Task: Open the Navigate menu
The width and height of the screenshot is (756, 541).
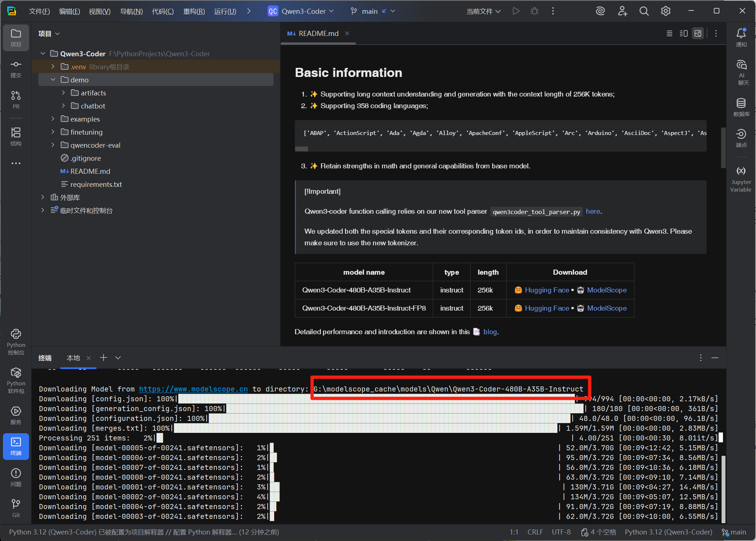Action: pyautogui.click(x=131, y=11)
